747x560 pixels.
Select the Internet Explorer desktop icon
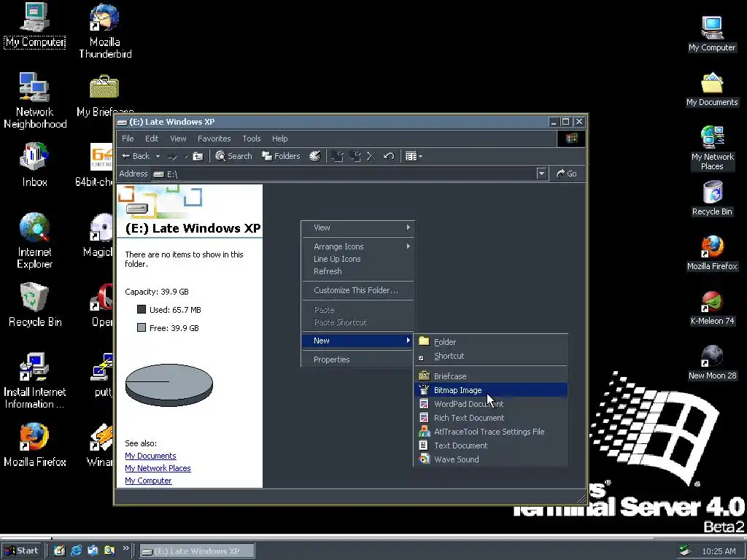[x=34, y=241]
